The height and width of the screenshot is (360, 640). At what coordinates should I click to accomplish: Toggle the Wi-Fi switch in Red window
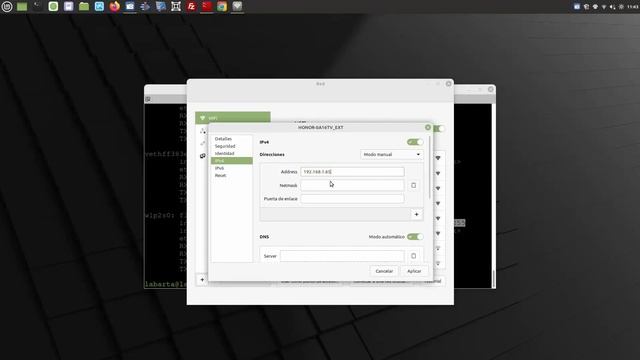pyautogui.click(x=439, y=129)
